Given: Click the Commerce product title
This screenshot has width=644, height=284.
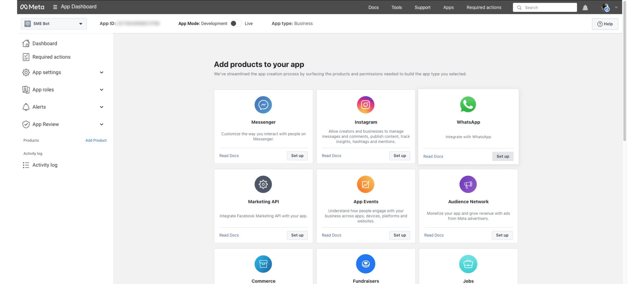Looking at the screenshot, I should [x=263, y=281].
